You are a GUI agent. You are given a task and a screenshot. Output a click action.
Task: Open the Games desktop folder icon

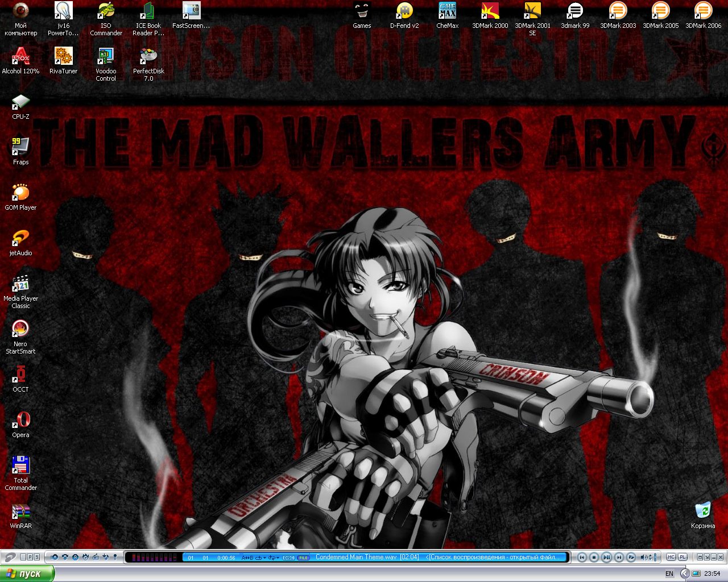click(362, 15)
